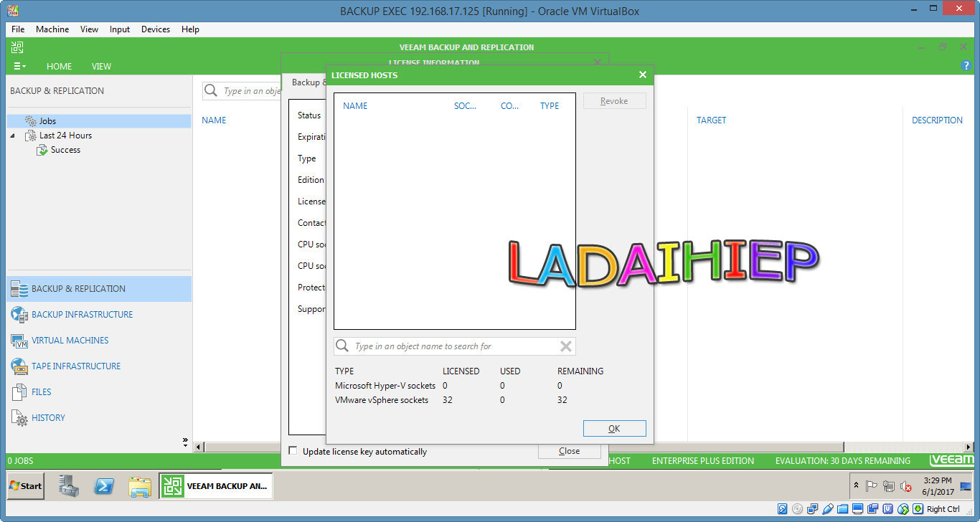Open the VirtualBox Devices menu
980x522 pixels.
[x=156, y=29]
